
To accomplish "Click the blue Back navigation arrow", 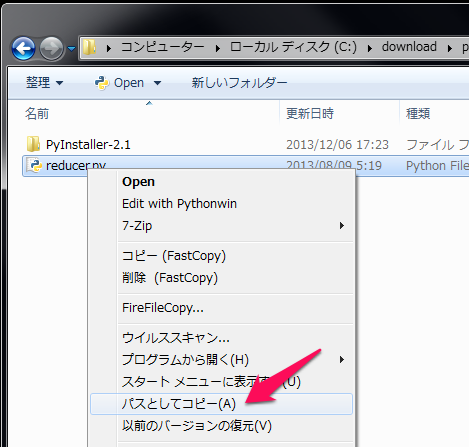I will 23,49.
